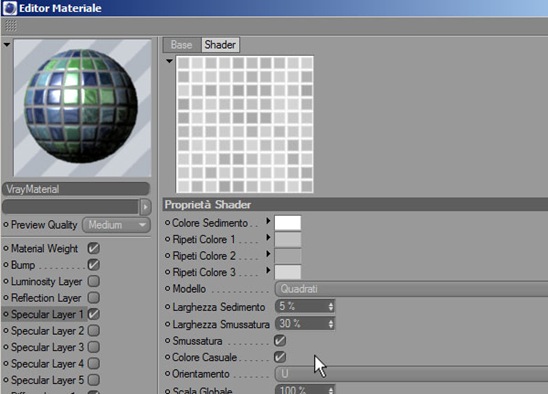Collapse the shader preview triangle
Image resolution: width=548 pixels, height=394 pixels.
[170, 61]
